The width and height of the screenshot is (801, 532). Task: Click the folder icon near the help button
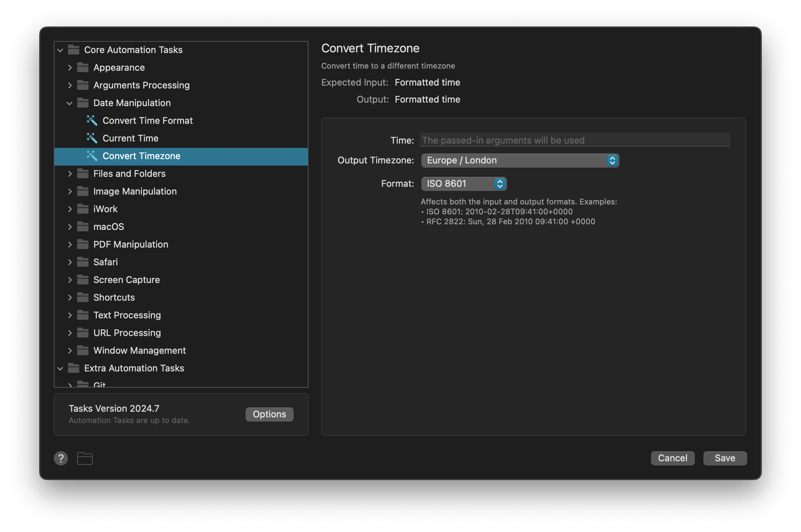pyautogui.click(x=85, y=458)
